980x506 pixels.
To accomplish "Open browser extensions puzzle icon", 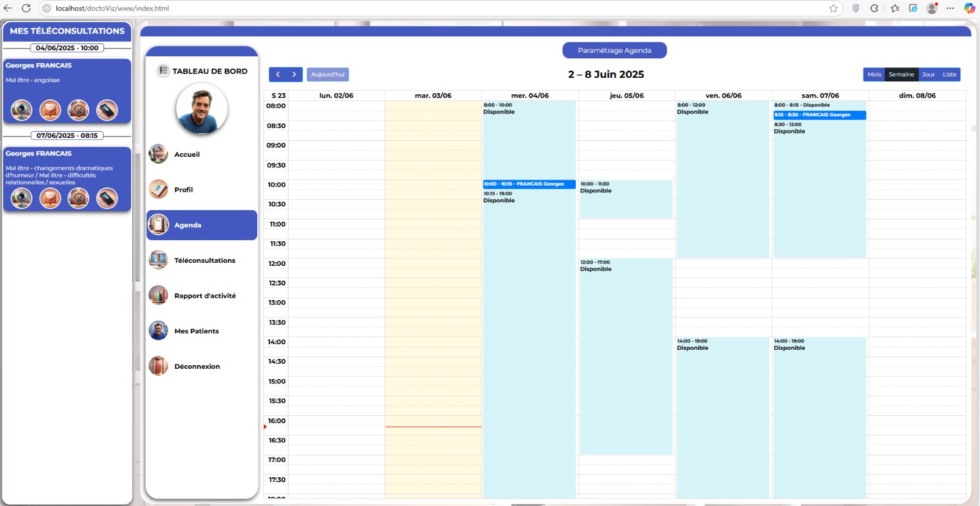I will pyautogui.click(x=874, y=9).
